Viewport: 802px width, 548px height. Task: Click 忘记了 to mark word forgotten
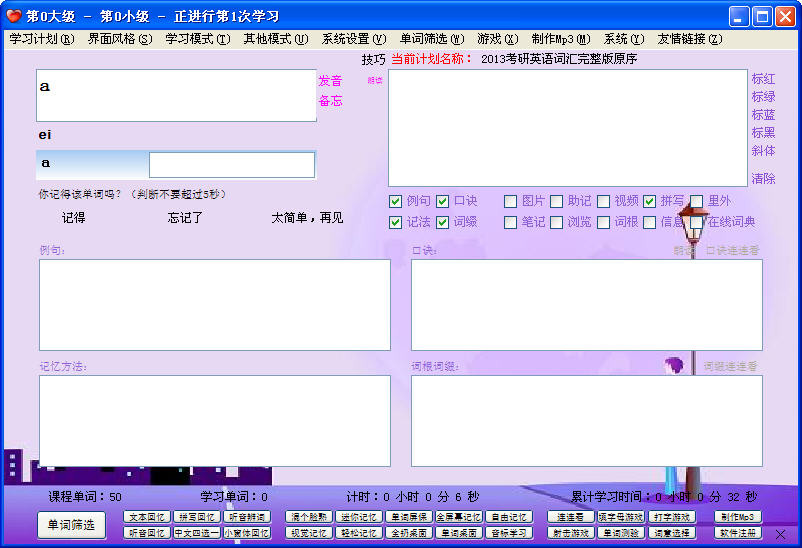(185, 218)
